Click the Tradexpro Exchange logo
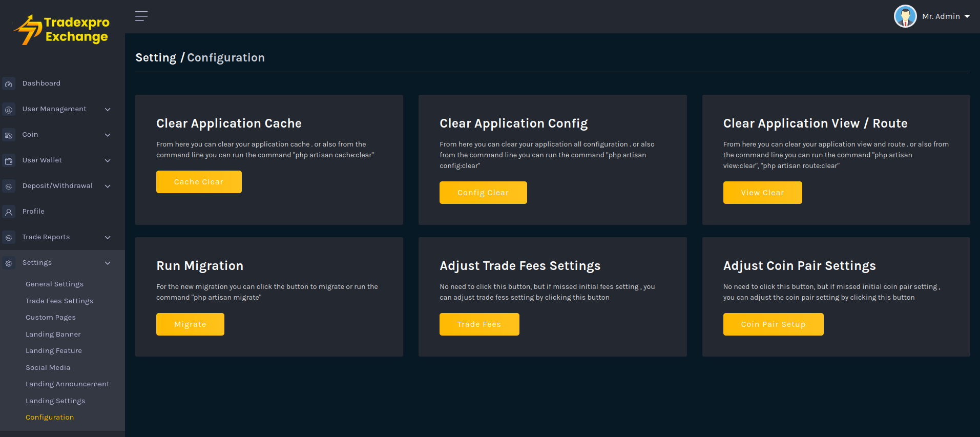980x437 pixels. pos(61,30)
